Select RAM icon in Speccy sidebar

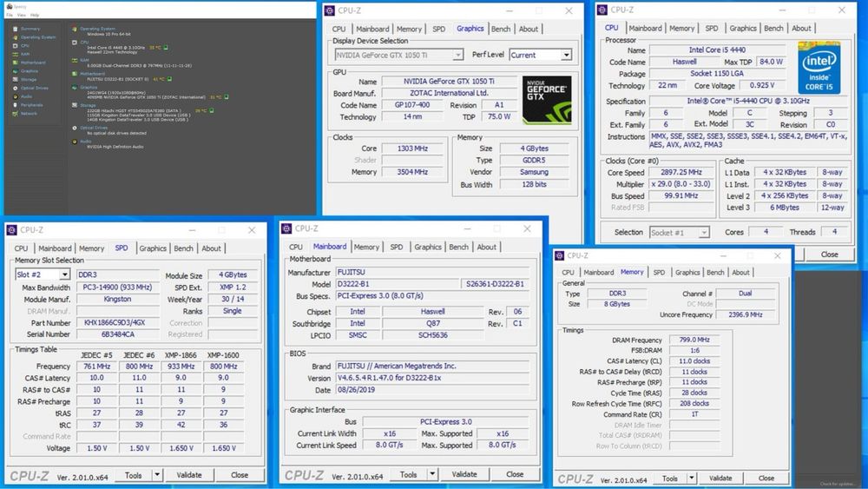point(15,54)
